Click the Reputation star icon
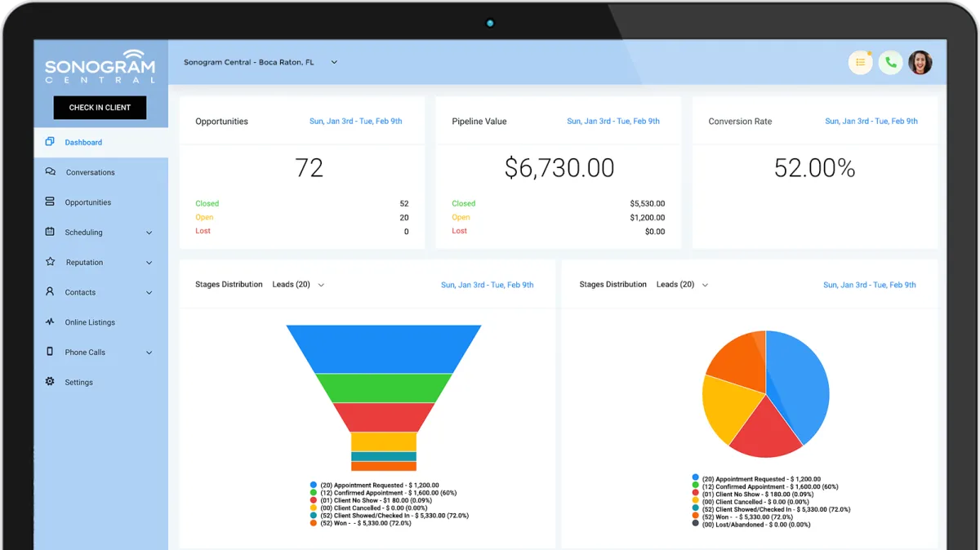Image resolution: width=980 pixels, height=550 pixels. [x=50, y=262]
